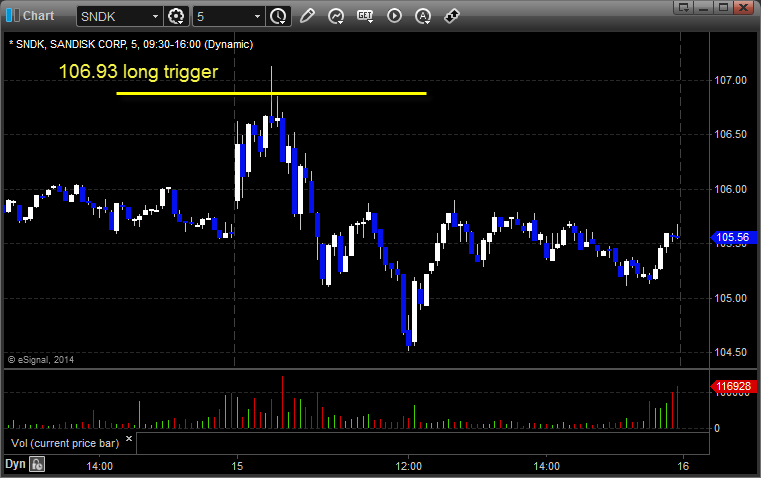Open the studies chart icon menu
The width and height of the screenshot is (761, 478).
click(x=336, y=16)
